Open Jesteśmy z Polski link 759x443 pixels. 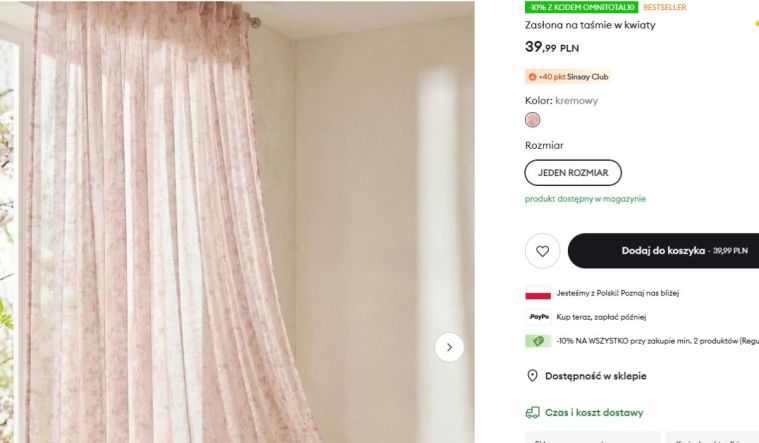[617, 293]
